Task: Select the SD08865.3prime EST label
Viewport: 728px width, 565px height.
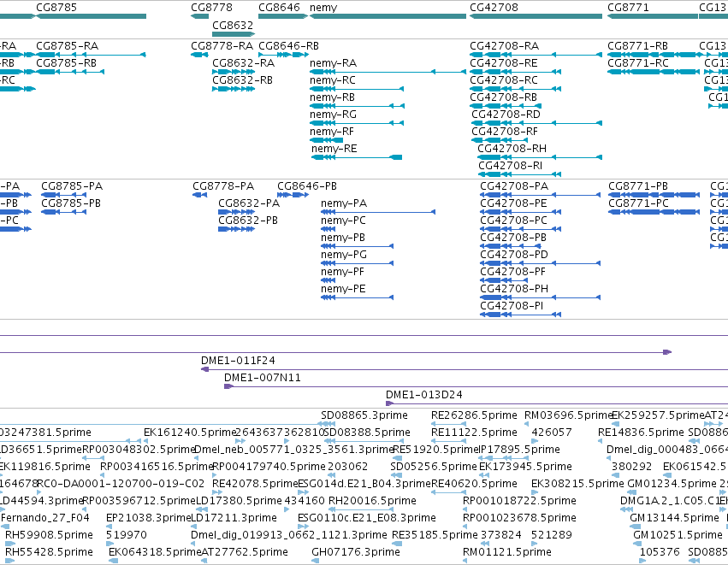Action: click(364, 415)
